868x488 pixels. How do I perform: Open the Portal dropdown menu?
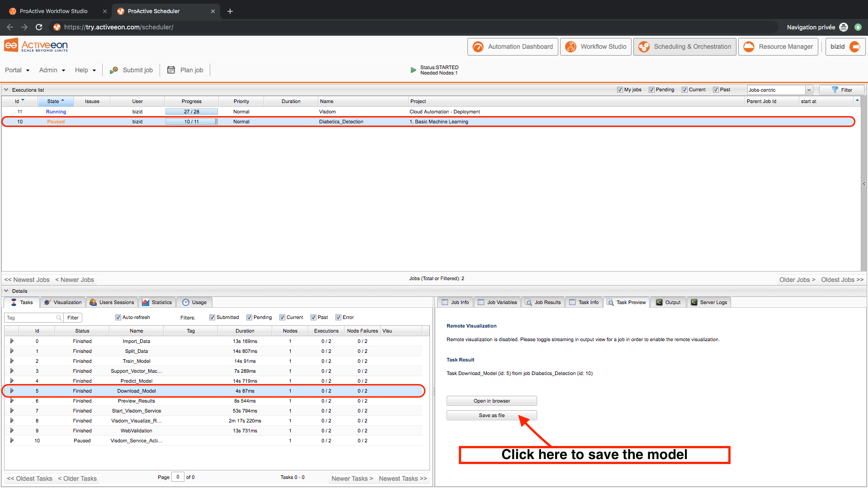coord(17,70)
